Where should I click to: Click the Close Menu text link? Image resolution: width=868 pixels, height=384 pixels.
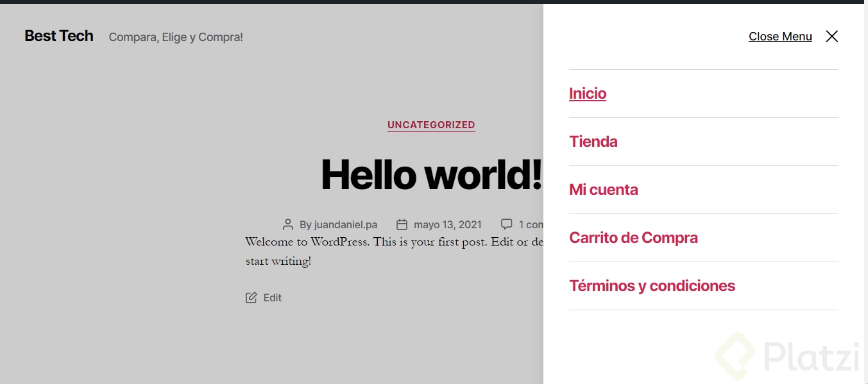pos(780,37)
